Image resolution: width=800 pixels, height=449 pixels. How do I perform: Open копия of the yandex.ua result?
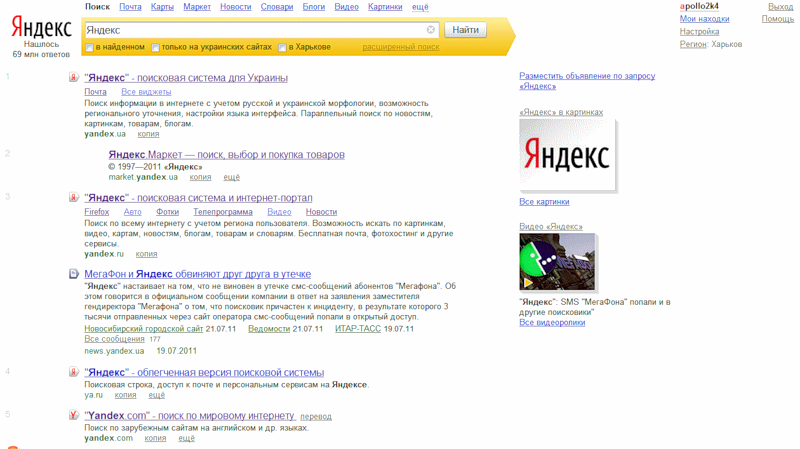[148, 134]
